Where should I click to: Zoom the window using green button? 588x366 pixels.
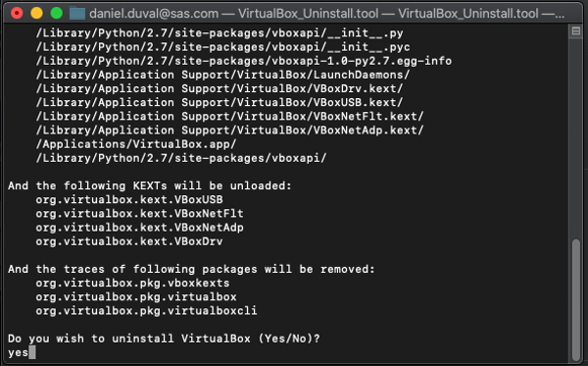(x=56, y=13)
